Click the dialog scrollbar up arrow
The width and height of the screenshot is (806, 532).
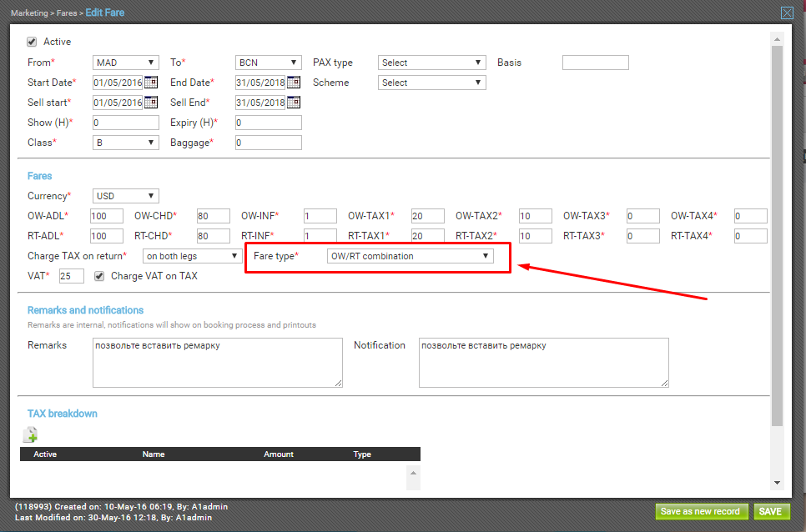tap(777, 39)
